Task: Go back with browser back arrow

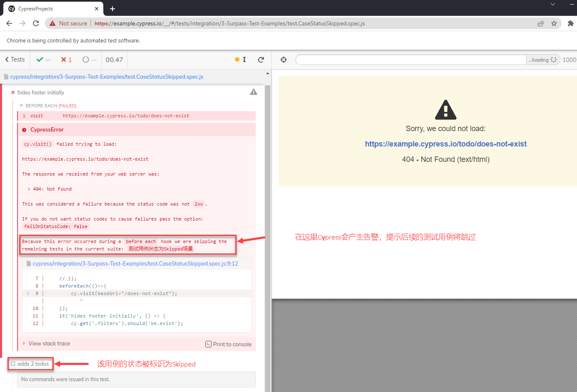Action: click(9, 23)
